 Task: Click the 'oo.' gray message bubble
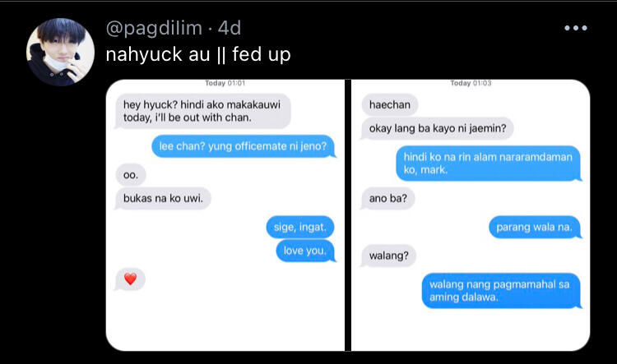click(131, 175)
